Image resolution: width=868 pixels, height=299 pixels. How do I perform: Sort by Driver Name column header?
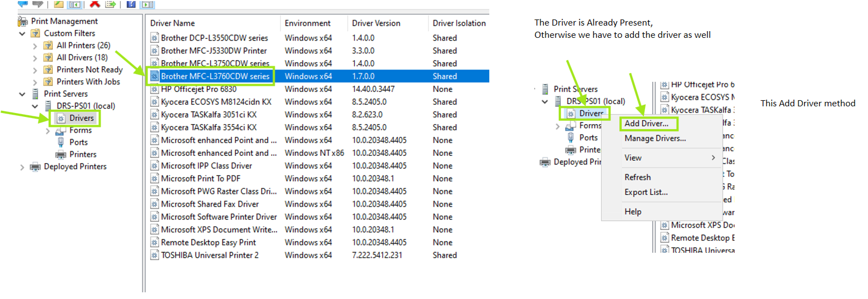(x=178, y=23)
